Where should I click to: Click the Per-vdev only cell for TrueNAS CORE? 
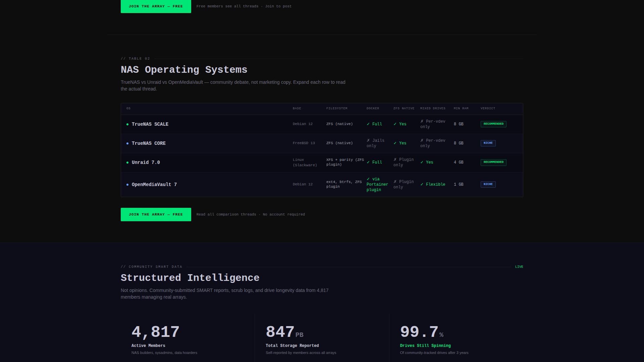(433, 143)
